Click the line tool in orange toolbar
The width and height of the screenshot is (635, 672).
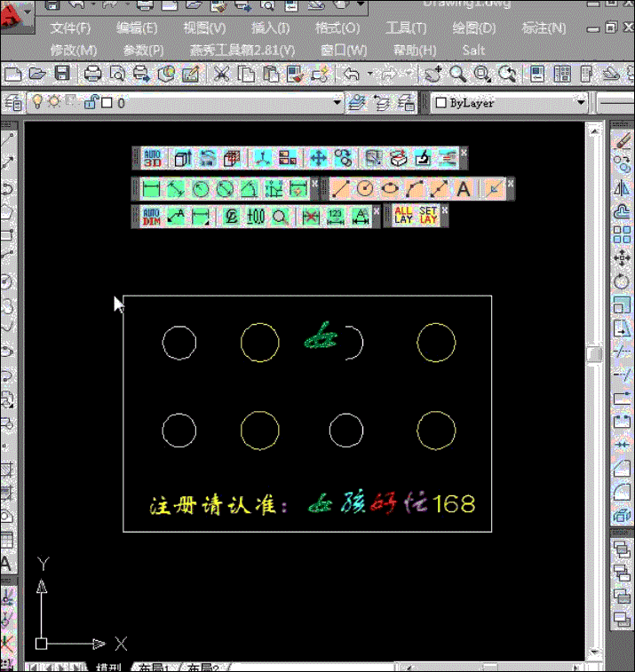coord(340,189)
